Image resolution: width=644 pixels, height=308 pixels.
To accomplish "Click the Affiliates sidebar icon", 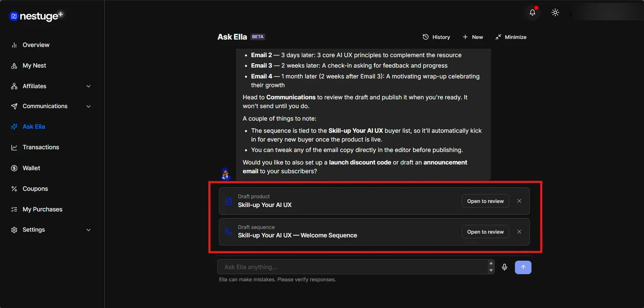I will point(14,86).
